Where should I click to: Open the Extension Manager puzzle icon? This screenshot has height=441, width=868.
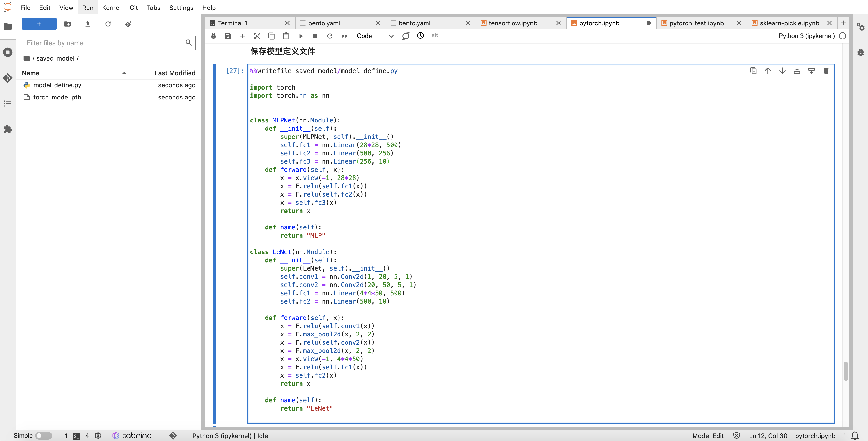8,129
